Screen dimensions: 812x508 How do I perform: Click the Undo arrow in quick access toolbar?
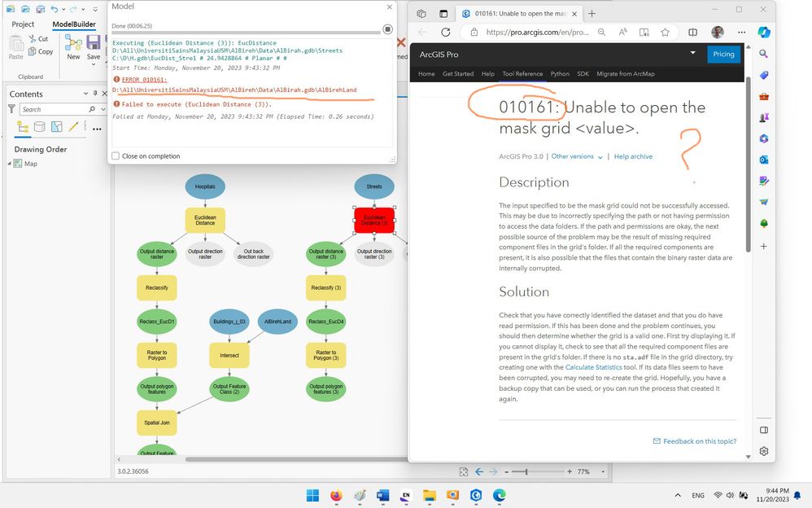point(55,9)
